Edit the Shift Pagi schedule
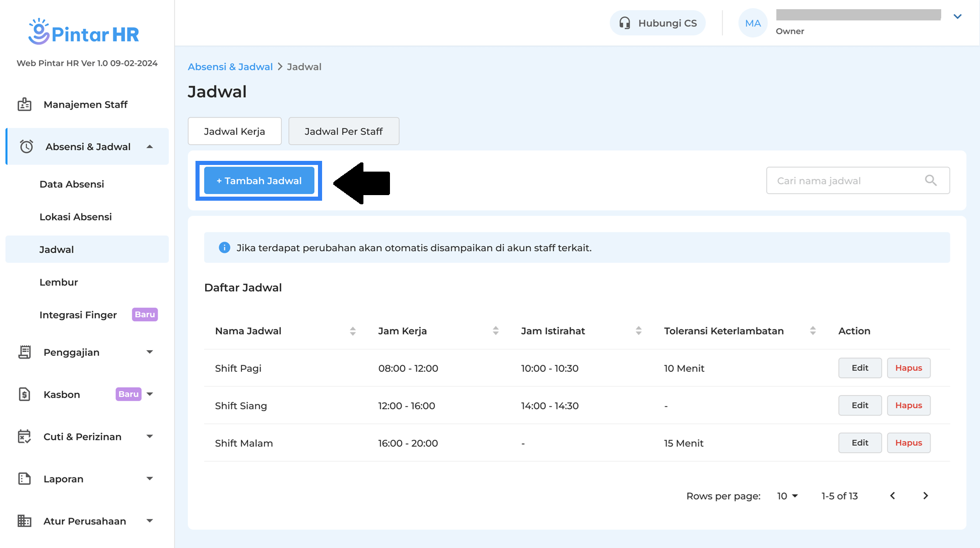Image resolution: width=980 pixels, height=548 pixels. pos(860,368)
